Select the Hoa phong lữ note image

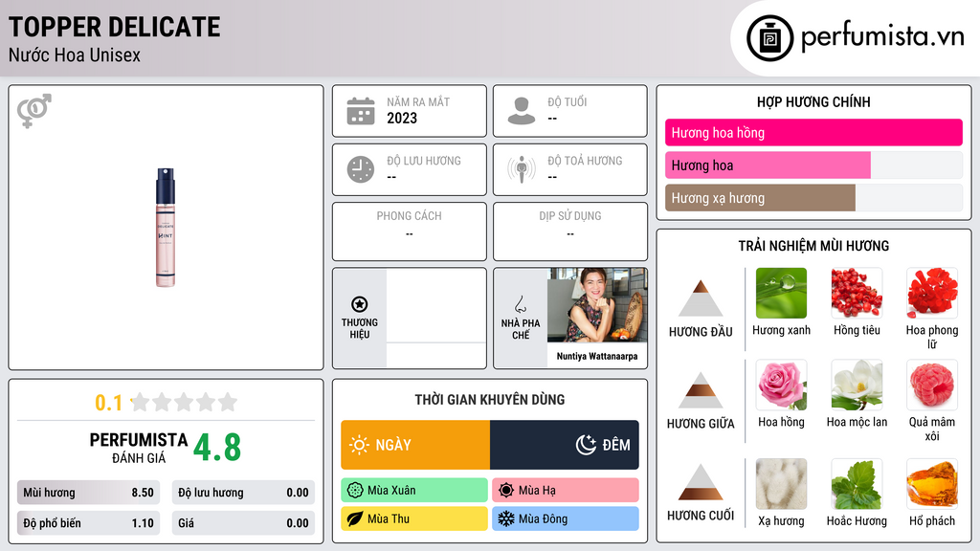point(932,293)
